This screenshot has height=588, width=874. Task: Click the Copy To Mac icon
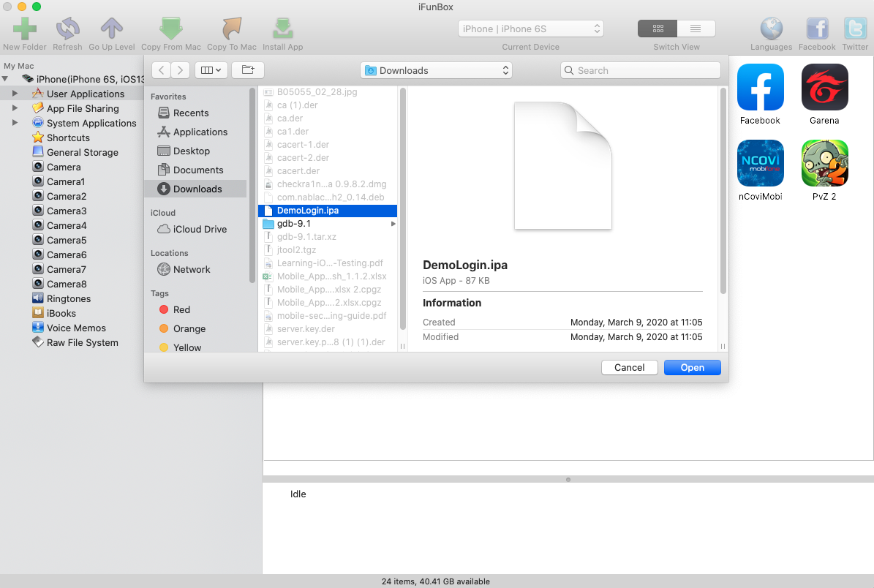[x=232, y=28]
